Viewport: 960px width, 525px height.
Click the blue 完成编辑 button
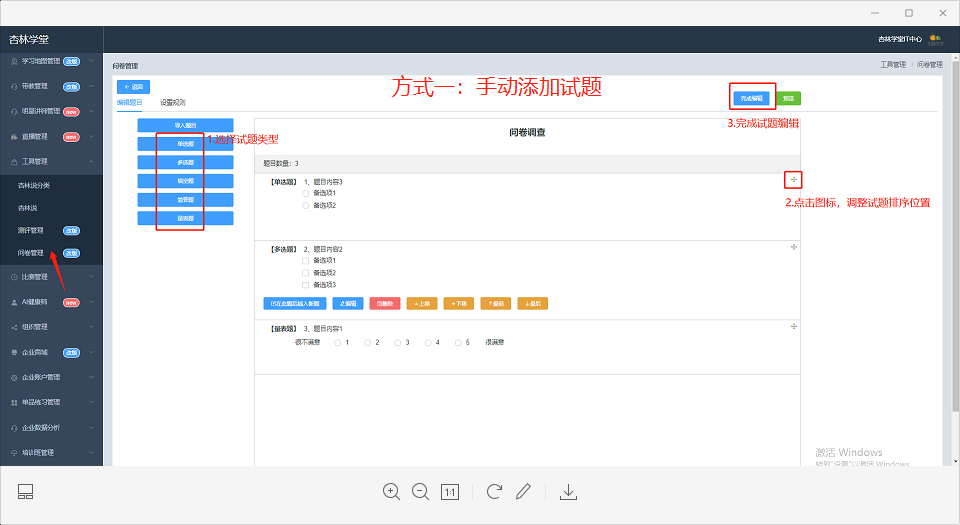tap(751, 99)
